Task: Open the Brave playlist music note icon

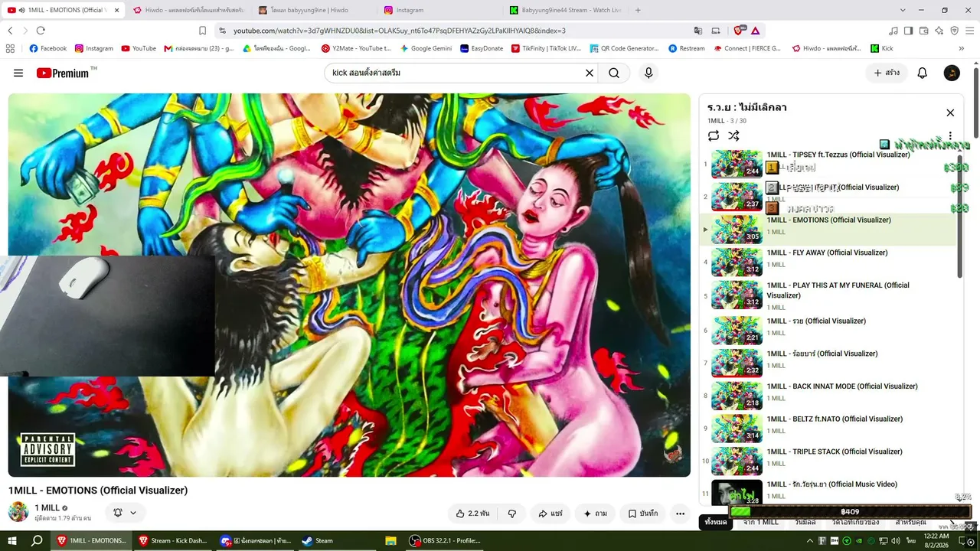Action: click(893, 31)
